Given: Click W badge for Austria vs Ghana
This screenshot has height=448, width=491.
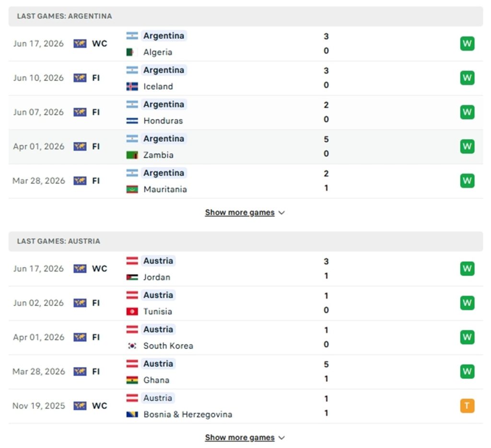Looking at the screenshot, I should pyautogui.click(x=467, y=372).
